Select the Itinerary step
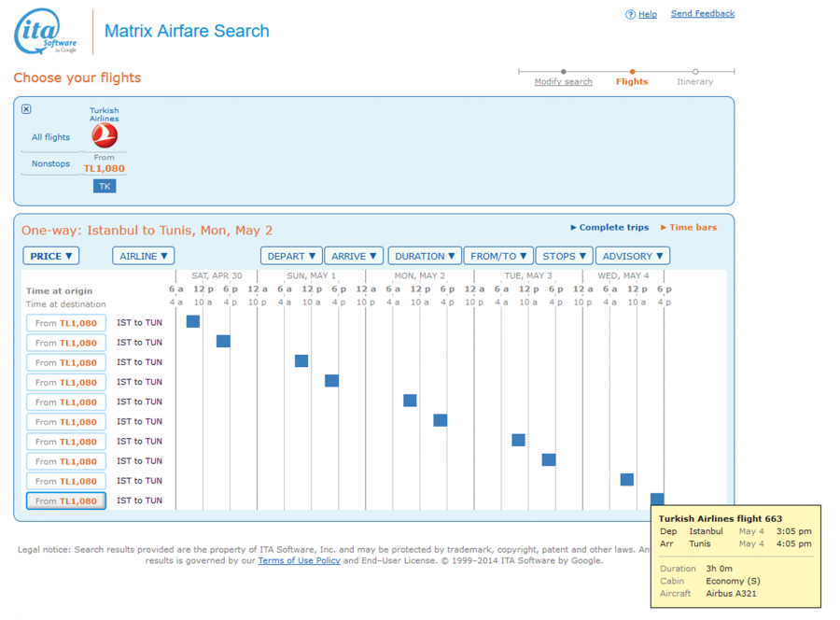Viewport: 840px width, 620px height. pos(694,81)
